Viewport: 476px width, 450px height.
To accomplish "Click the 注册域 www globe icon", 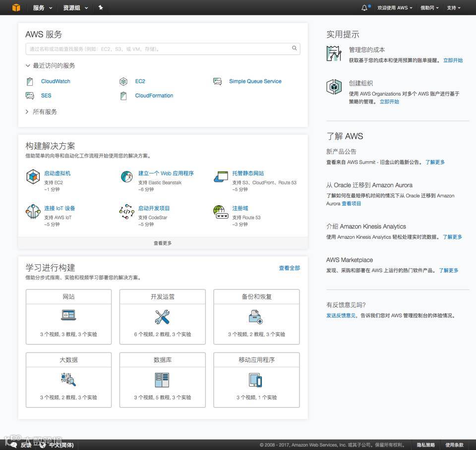I will [221, 212].
